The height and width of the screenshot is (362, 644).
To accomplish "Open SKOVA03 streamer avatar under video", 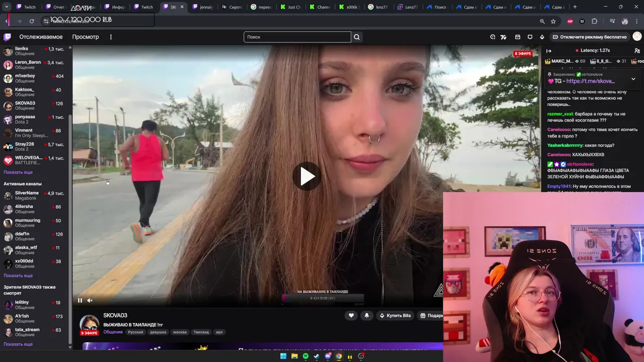I will pos(90,324).
